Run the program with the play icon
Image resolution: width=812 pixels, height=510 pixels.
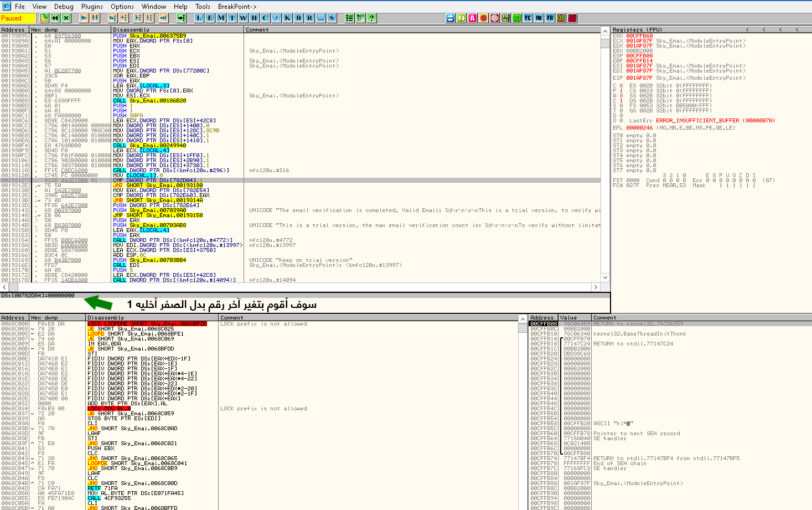pos(84,18)
